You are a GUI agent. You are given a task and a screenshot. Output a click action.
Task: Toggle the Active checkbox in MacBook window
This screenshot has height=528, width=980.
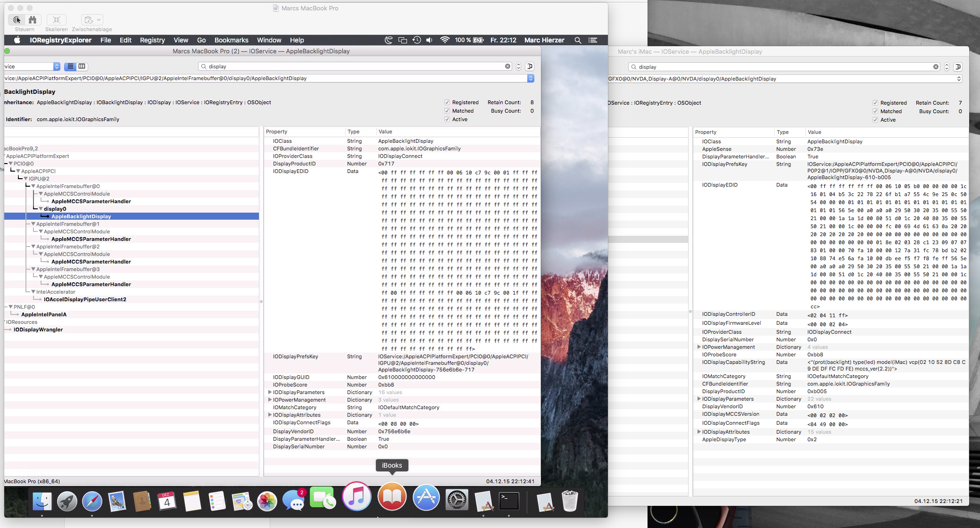(447, 119)
